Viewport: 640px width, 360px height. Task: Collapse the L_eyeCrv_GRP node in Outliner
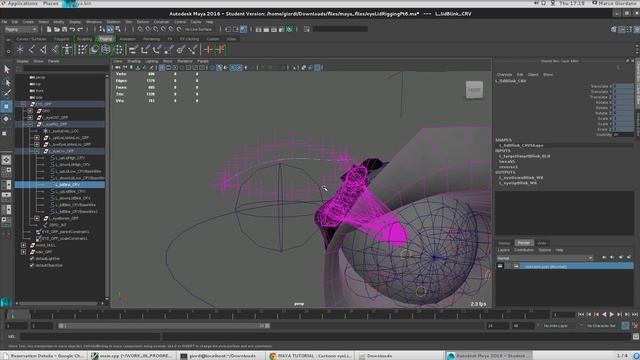[37, 151]
